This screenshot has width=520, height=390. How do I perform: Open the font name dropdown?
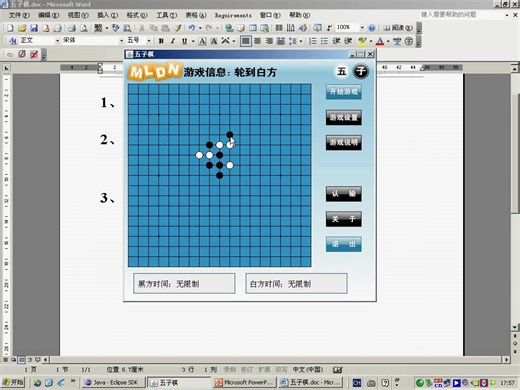click(x=121, y=41)
